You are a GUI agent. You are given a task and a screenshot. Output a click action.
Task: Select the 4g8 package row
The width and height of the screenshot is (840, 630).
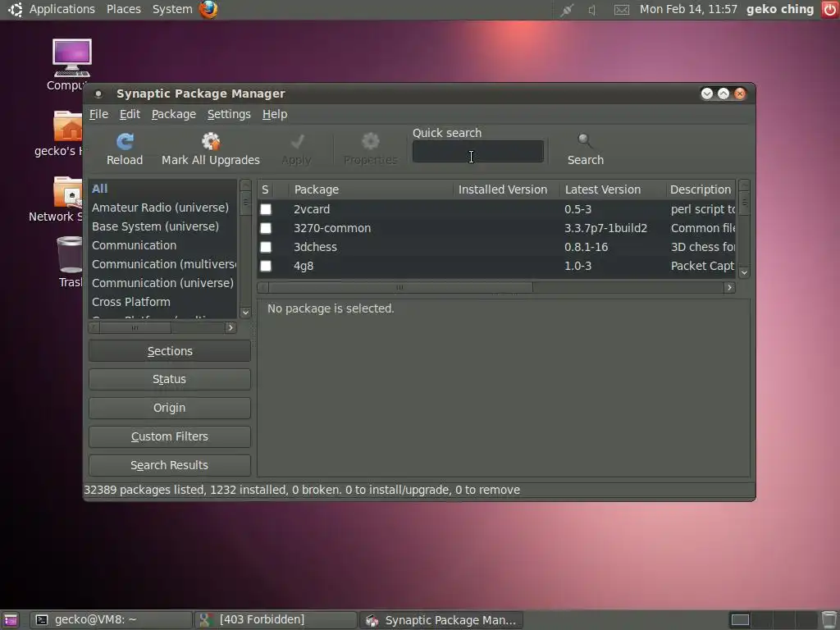[496, 266]
